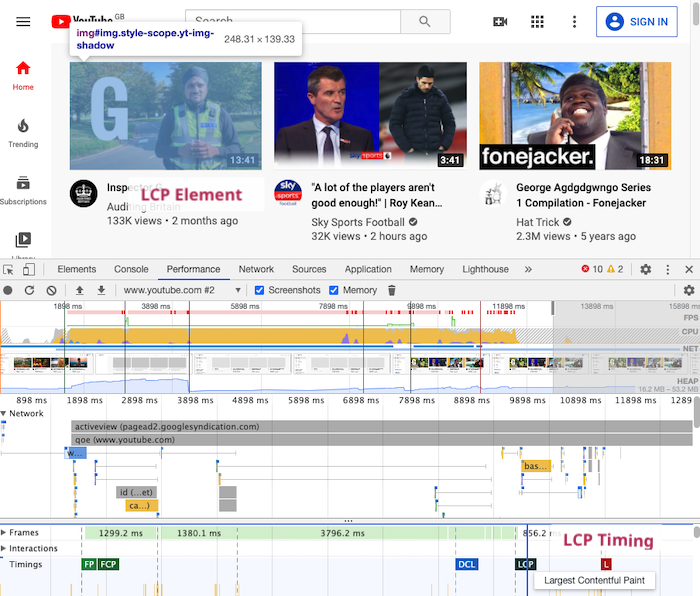Screen dimensions: 700x596
Task: Click the LCP timing marker
Action: click(x=525, y=564)
